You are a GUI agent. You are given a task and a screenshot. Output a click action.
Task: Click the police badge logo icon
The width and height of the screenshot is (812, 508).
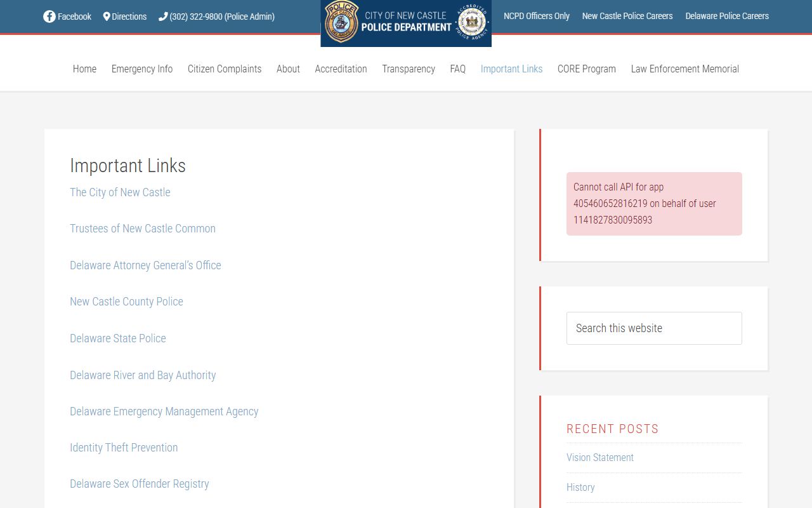341,22
